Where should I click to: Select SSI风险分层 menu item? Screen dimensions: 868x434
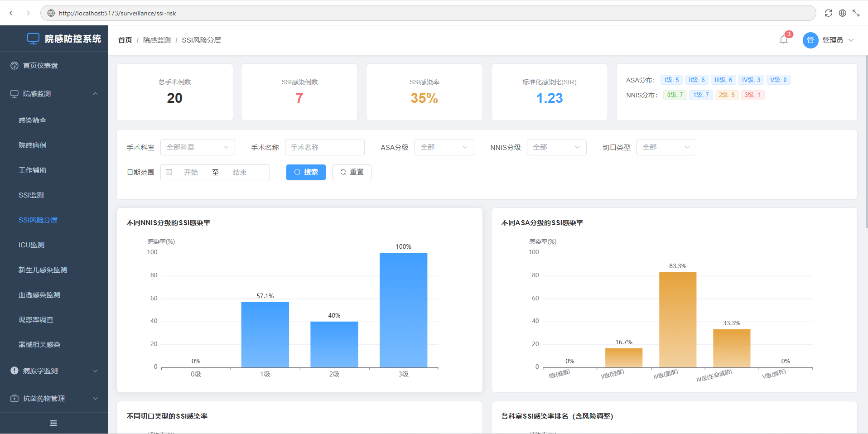coord(54,220)
